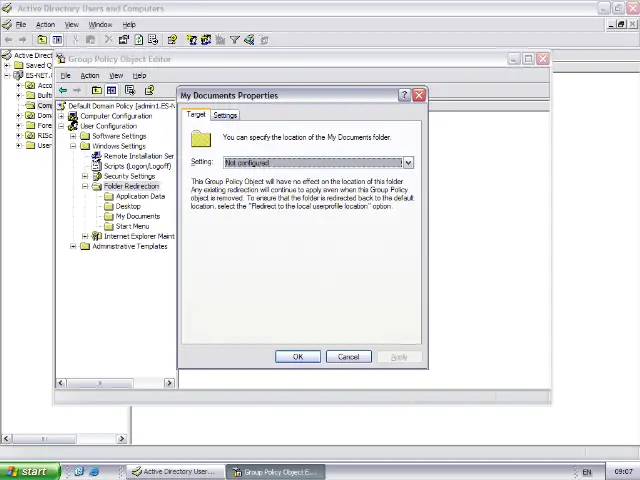The height and width of the screenshot is (480, 640).
Task: Expand Administrative Templates node
Action: [73, 246]
